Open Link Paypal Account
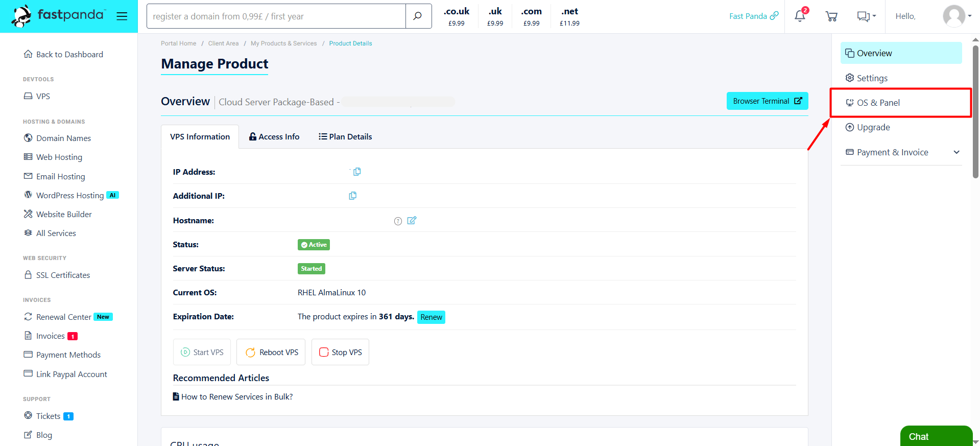This screenshot has height=446, width=980. tap(65, 374)
